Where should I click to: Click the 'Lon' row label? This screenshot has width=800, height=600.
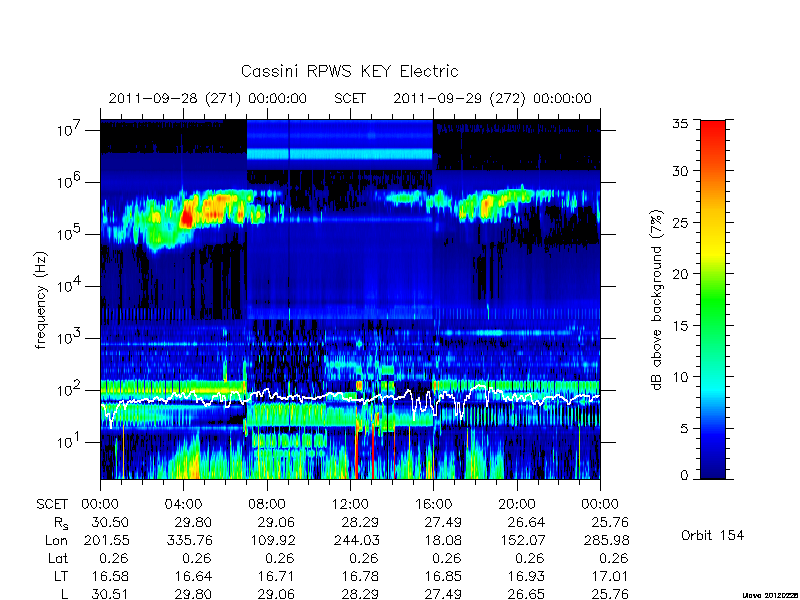[57, 540]
